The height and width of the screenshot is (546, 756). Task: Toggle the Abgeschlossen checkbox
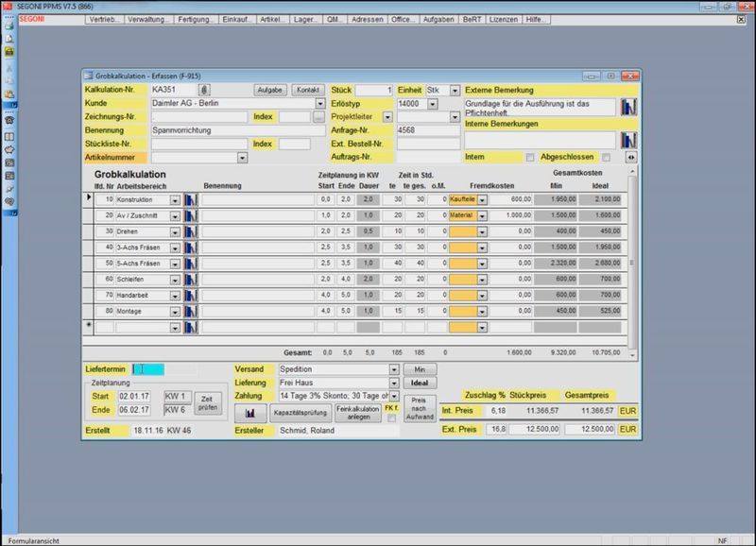[606, 157]
